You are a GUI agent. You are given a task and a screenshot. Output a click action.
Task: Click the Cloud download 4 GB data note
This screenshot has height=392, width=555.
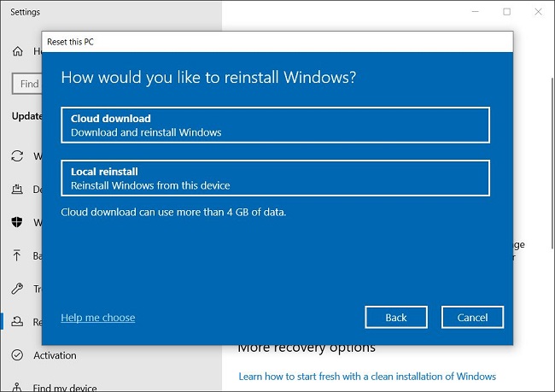(x=173, y=212)
